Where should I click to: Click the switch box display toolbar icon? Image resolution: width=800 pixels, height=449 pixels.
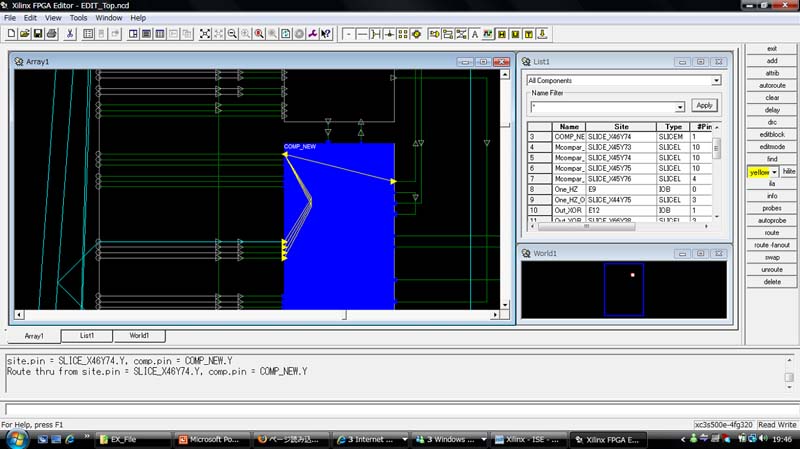tap(376, 34)
